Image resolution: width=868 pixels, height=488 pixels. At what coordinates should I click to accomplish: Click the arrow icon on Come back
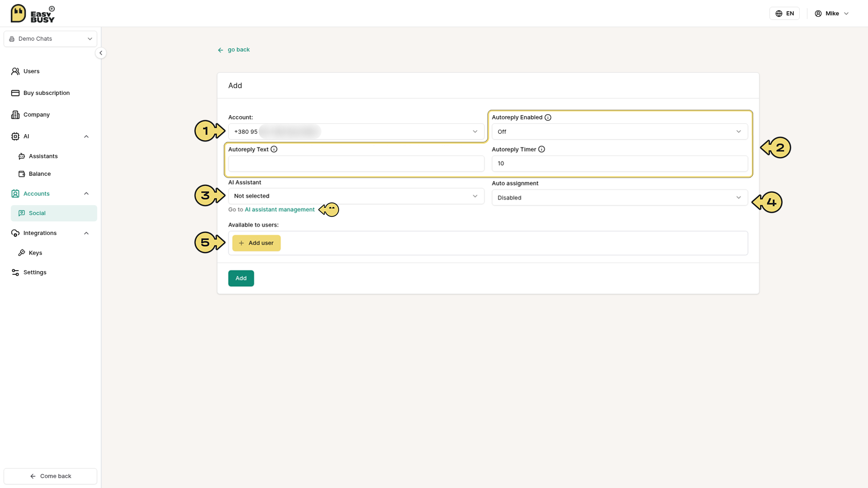pyautogui.click(x=33, y=476)
